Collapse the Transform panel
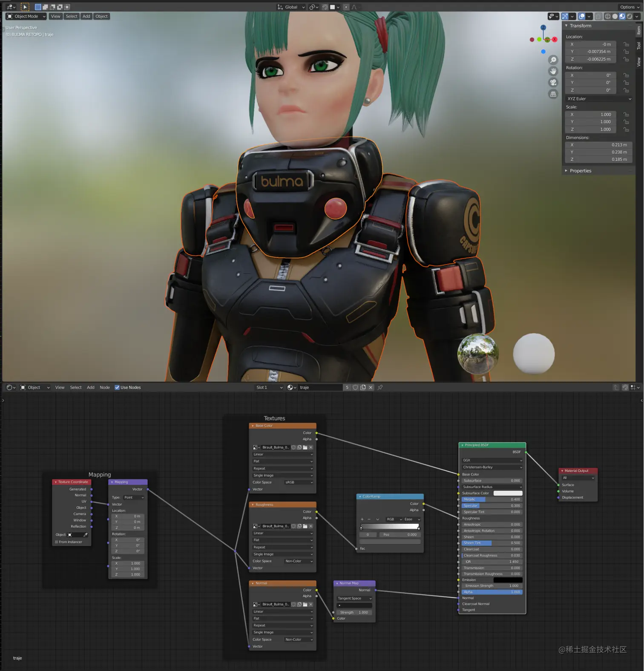This screenshot has height=671, width=644. (x=580, y=26)
